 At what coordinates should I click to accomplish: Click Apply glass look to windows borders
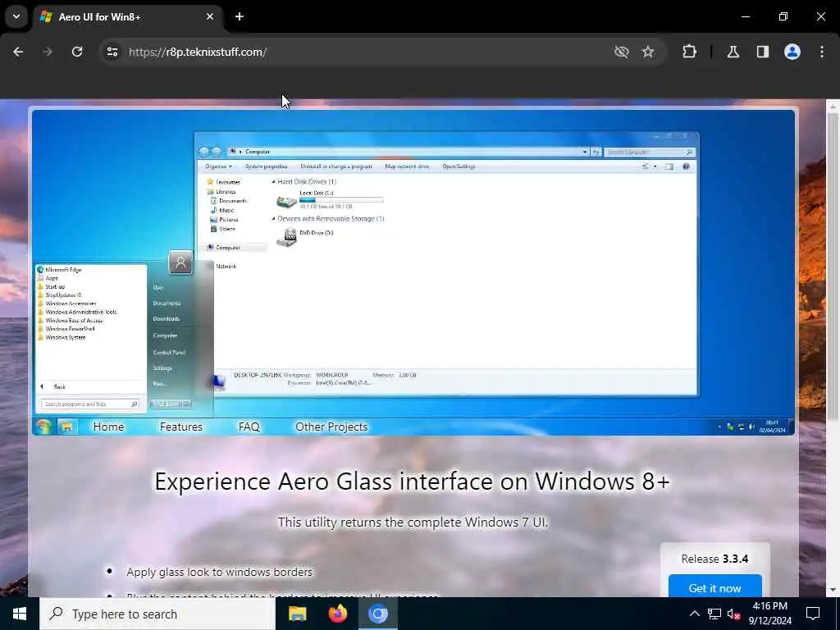pyautogui.click(x=219, y=572)
